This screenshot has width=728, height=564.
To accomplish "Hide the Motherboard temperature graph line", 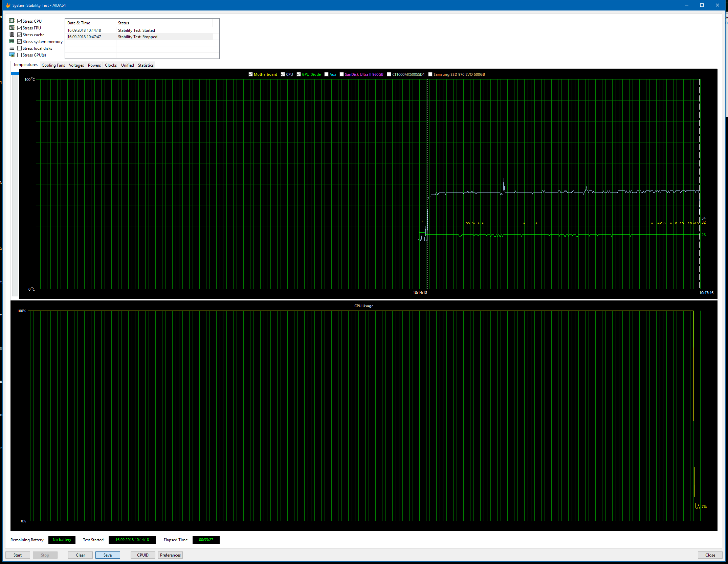I will click(x=250, y=74).
